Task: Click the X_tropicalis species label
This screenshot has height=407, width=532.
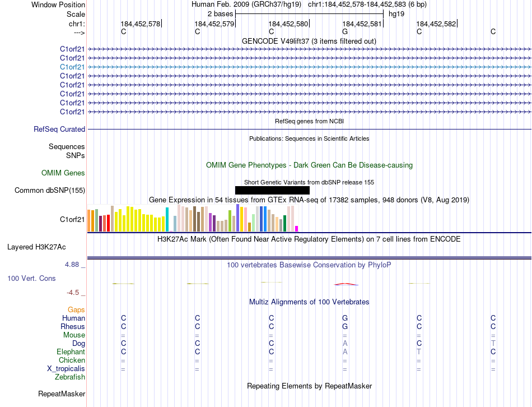Action: [x=66, y=369]
